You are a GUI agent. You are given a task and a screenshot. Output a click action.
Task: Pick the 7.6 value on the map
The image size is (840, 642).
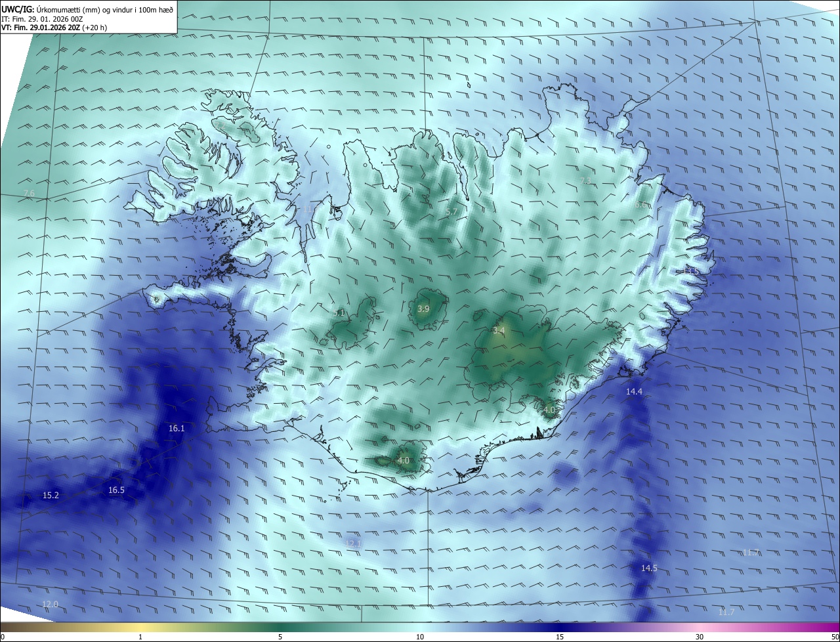pos(29,193)
